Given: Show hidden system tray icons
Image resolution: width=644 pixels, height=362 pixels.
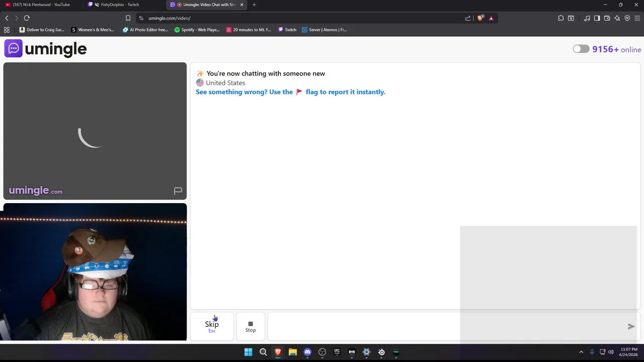Looking at the screenshot, I should pyautogui.click(x=581, y=352).
